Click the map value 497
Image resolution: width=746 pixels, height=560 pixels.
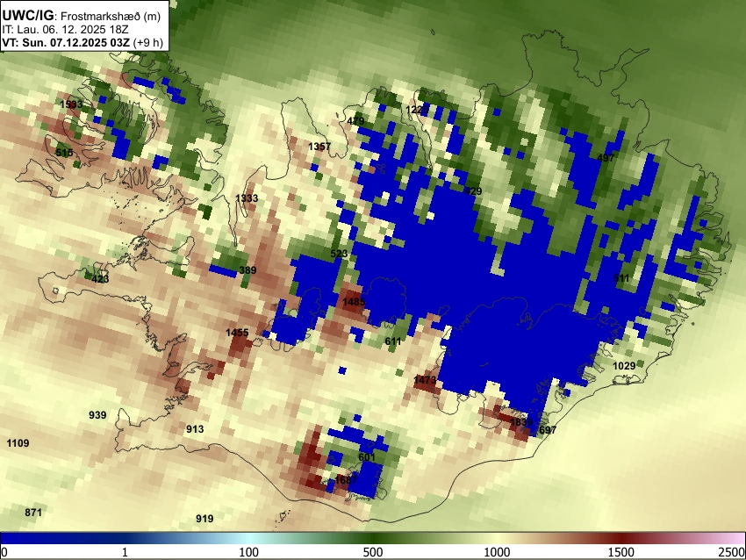[606, 158]
